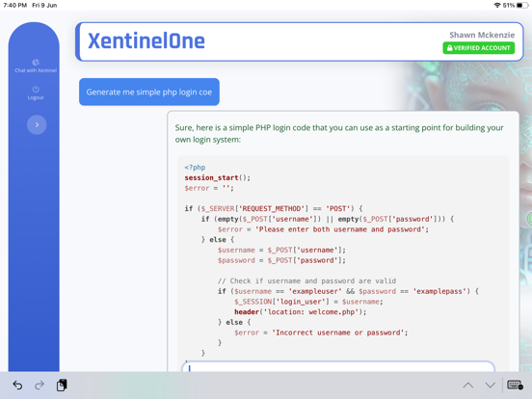Tap the clipboard paste icon

(x=62, y=386)
